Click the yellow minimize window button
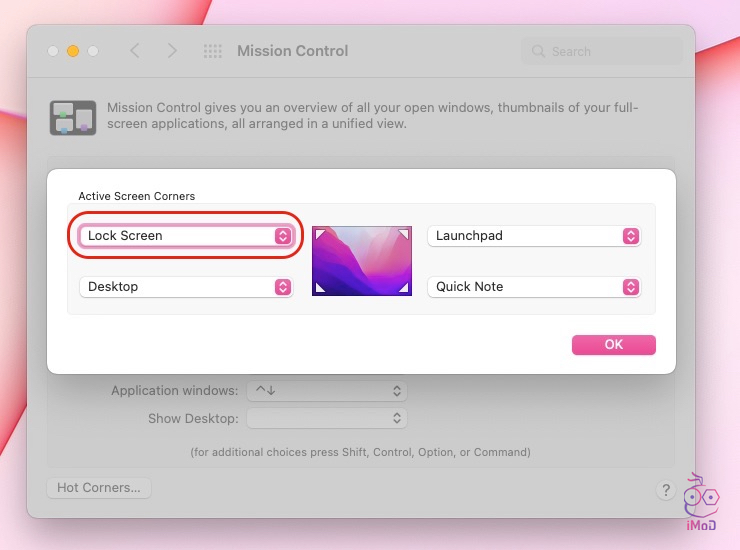This screenshot has width=740, height=550. (x=73, y=51)
